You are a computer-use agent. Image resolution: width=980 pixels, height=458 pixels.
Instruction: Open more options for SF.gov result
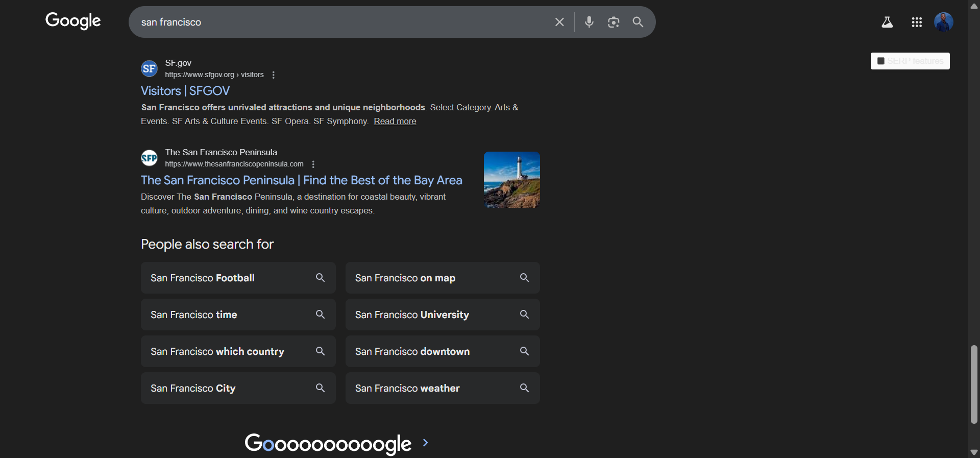(x=274, y=75)
